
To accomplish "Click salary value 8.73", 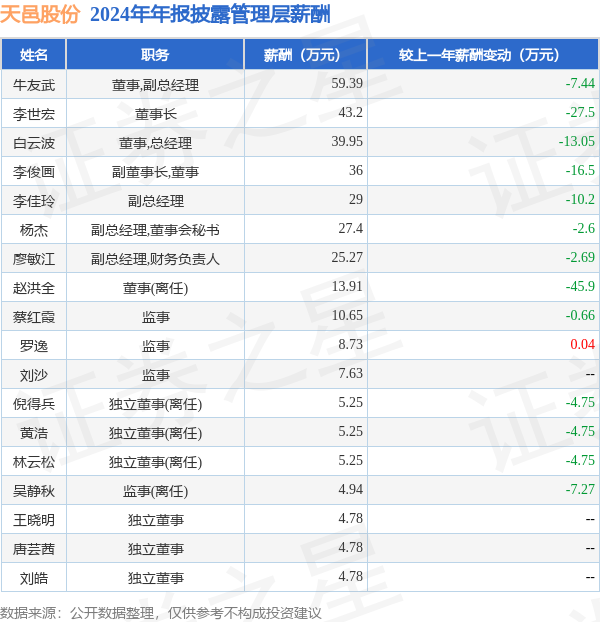I will [x=350, y=344].
